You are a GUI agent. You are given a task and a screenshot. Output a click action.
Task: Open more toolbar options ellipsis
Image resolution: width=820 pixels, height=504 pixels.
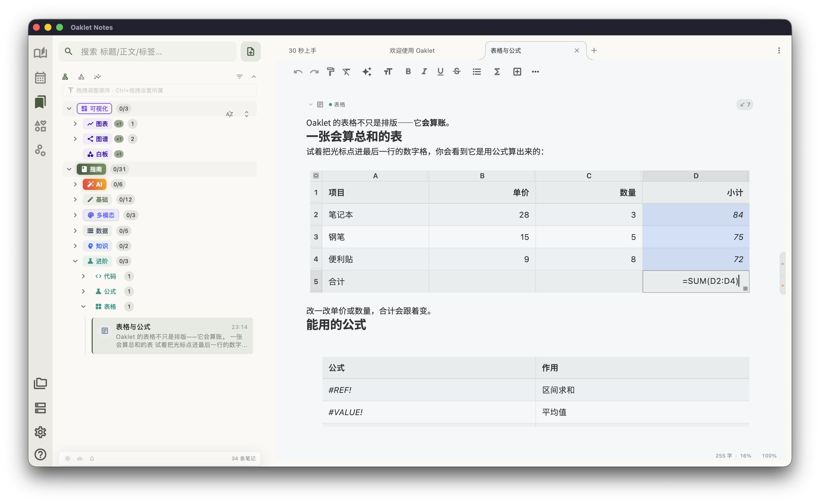pos(535,72)
